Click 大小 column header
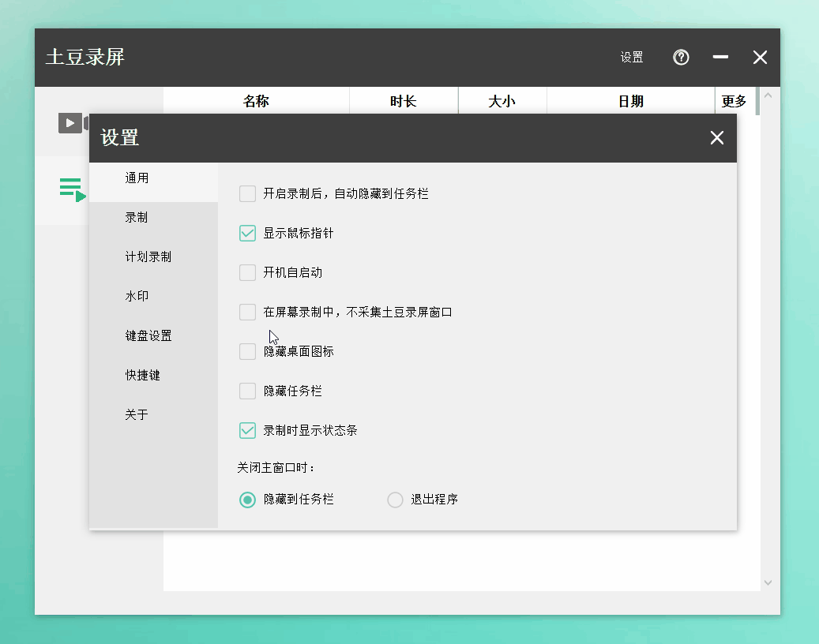 tap(502, 101)
